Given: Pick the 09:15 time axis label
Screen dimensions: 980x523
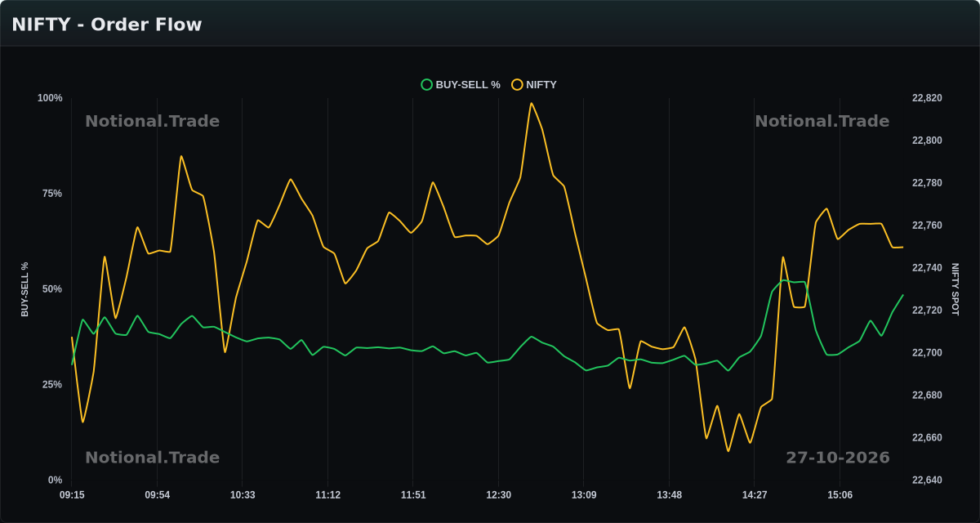Looking at the screenshot, I should 72,495.
